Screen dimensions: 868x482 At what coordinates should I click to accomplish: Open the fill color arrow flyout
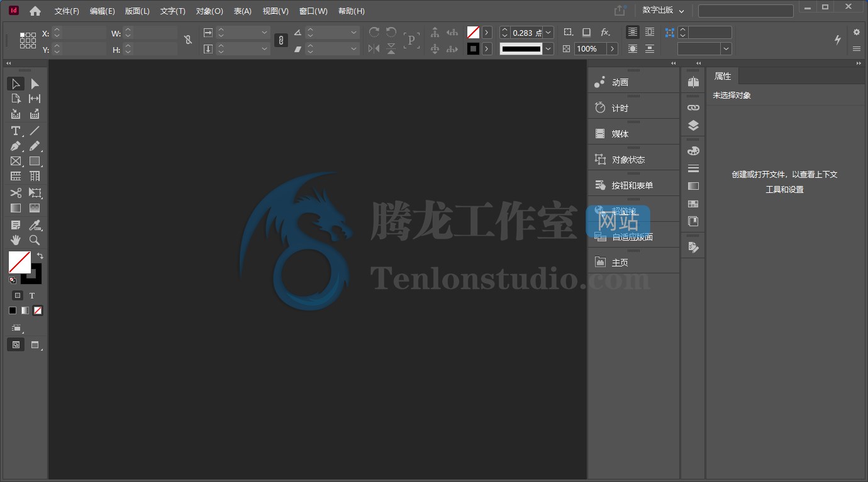click(487, 32)
